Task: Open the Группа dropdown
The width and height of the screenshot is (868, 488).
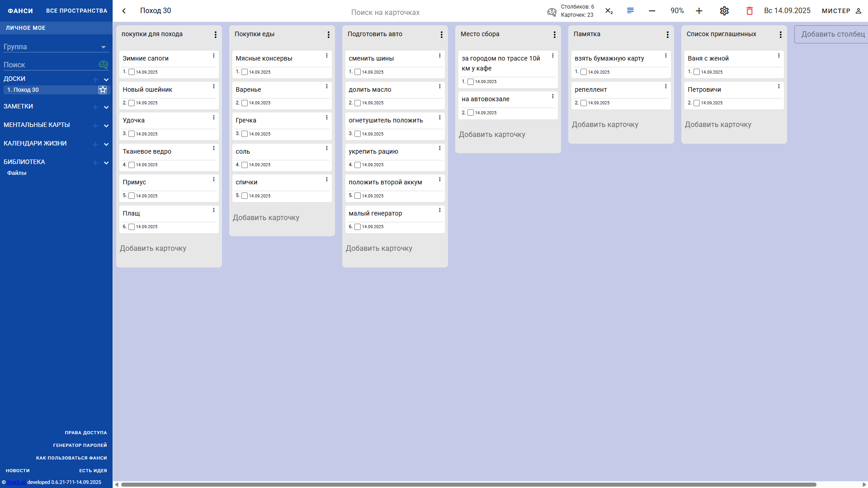Action: coord(103,47)
